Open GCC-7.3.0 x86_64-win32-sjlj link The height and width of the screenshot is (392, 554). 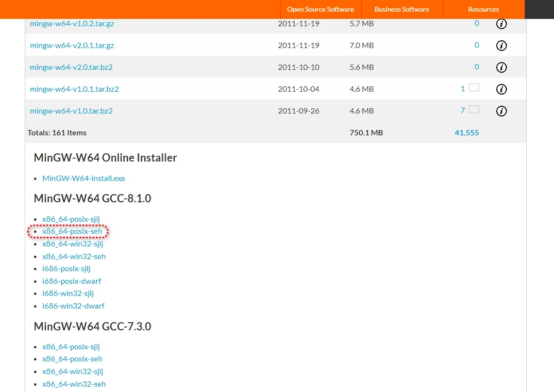(x=72, y=372)
